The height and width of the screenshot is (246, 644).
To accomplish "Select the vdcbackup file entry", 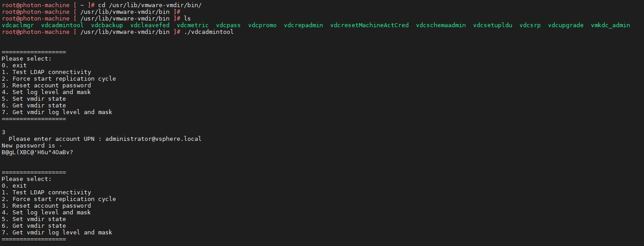I will (107, 25).
